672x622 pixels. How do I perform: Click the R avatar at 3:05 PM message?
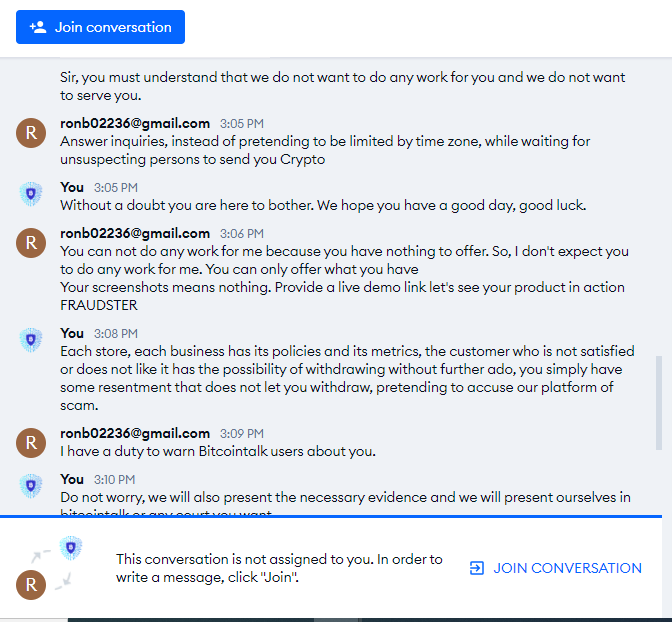(x=31, y=133)
